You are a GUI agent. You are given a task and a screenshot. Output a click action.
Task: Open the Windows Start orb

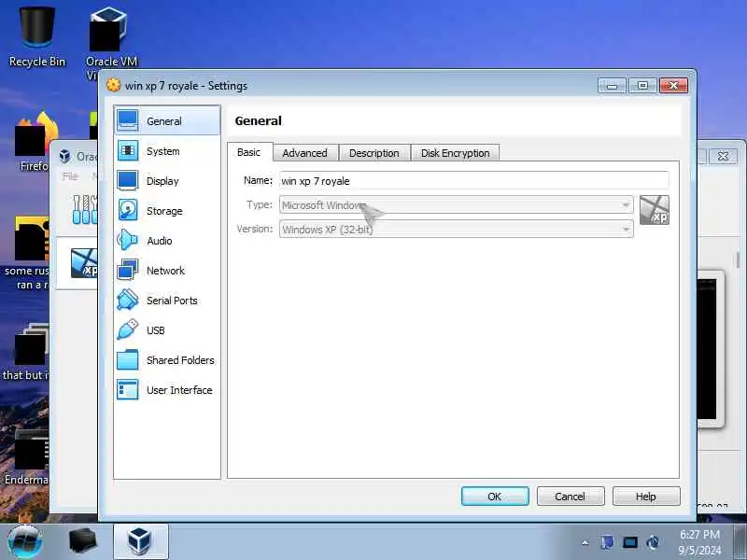(24, 542)
